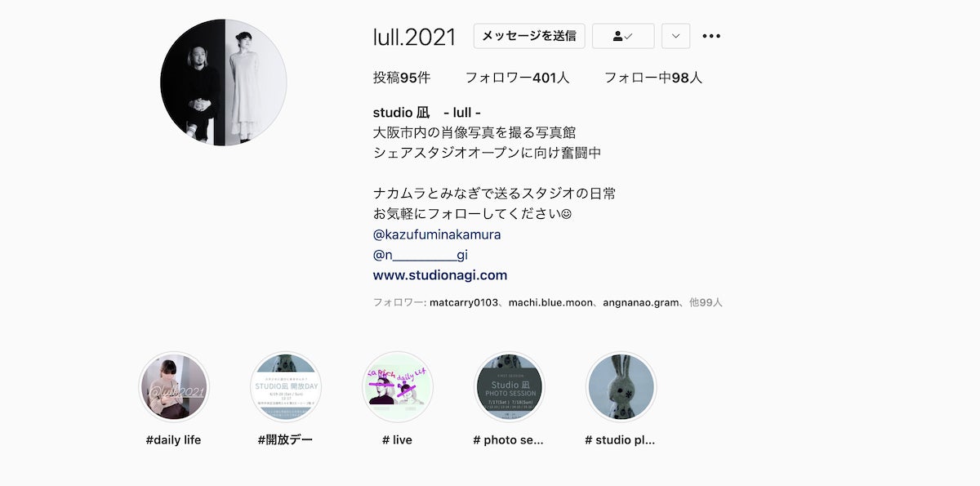This screenshot has height=486, width=980.
Task: Open the lull.2021 profile picture
Action: click(224, 82)
